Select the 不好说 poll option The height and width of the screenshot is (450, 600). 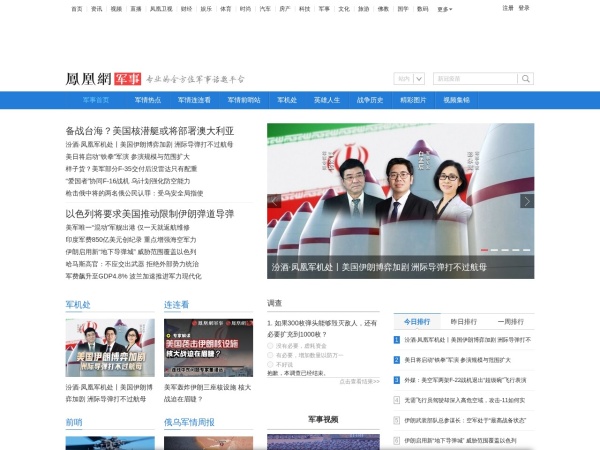click(270, 364)
